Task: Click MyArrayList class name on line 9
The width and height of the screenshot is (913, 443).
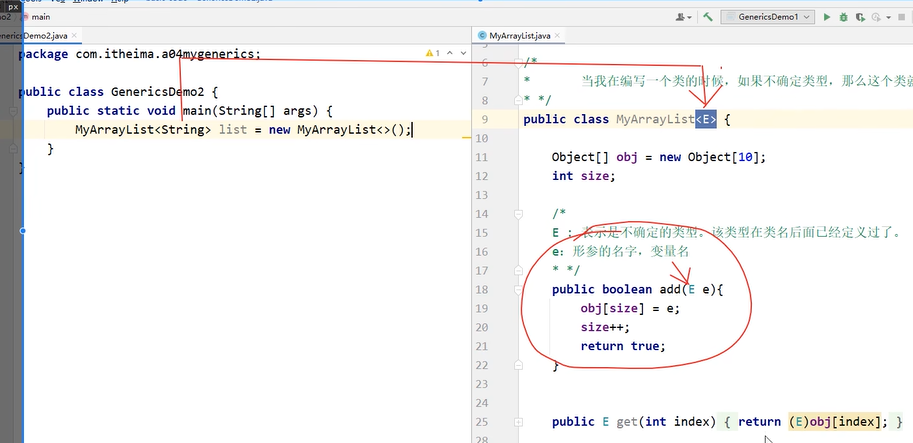Action: [656, 119]
